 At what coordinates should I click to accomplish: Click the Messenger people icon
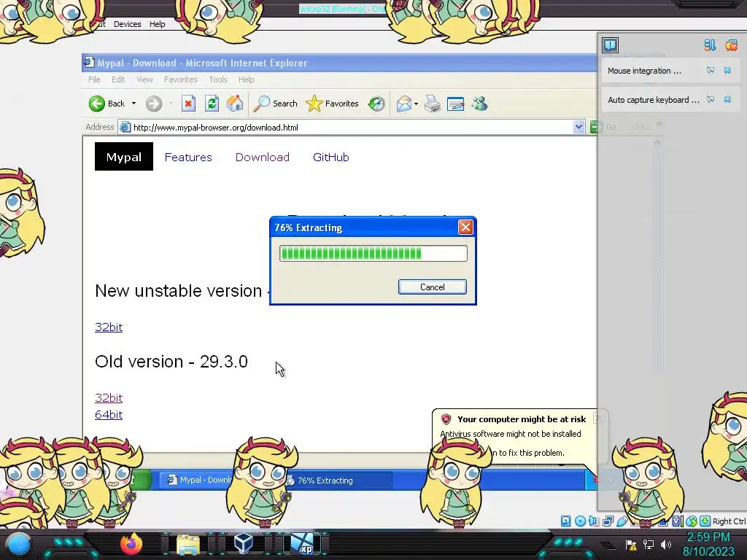click(480, 104)
